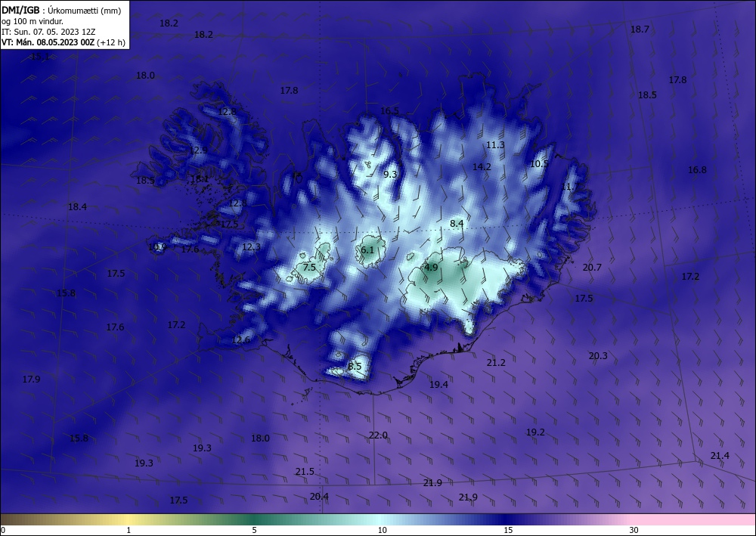Screen dimensions: 756x536
Task: Click the 20.3 value label
Action: [598, 356]
